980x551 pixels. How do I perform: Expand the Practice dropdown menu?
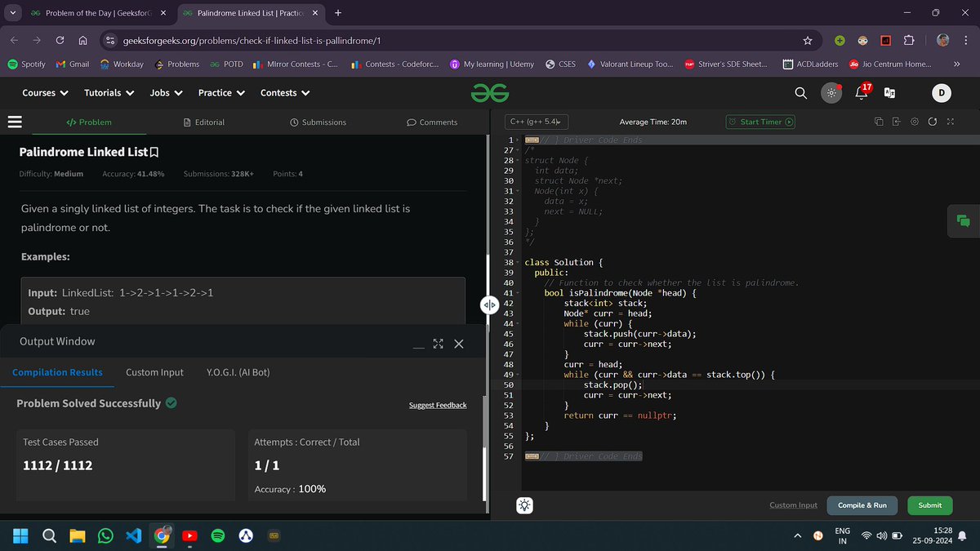(221, 93)
